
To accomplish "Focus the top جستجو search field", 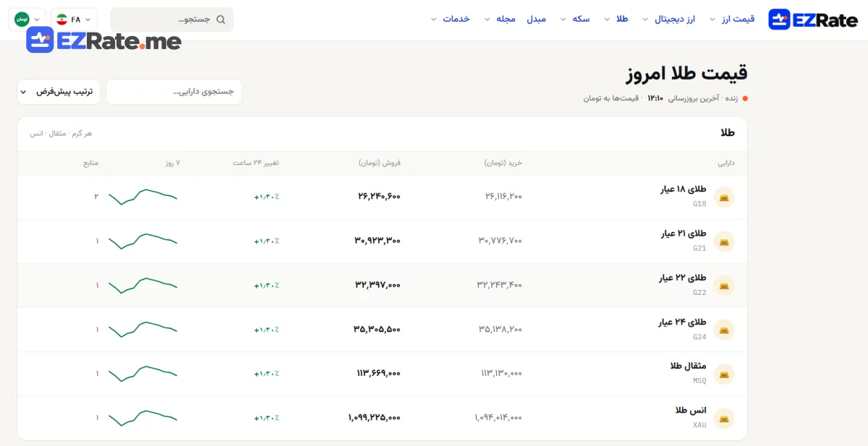I will [x=172, y=20].
